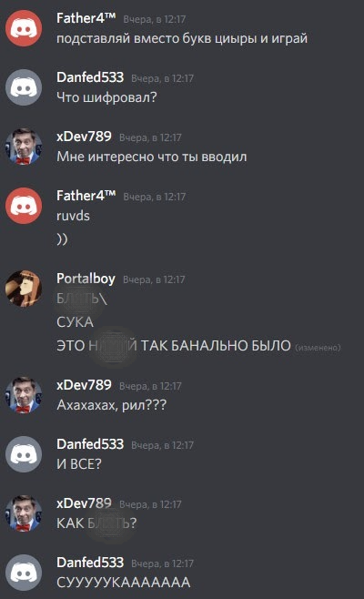Image resolution: width=364 pixels, height=599 pixels.
Task: Click Danfed533 username above 'И ВСЕ?'
Action: pos(90,444)
